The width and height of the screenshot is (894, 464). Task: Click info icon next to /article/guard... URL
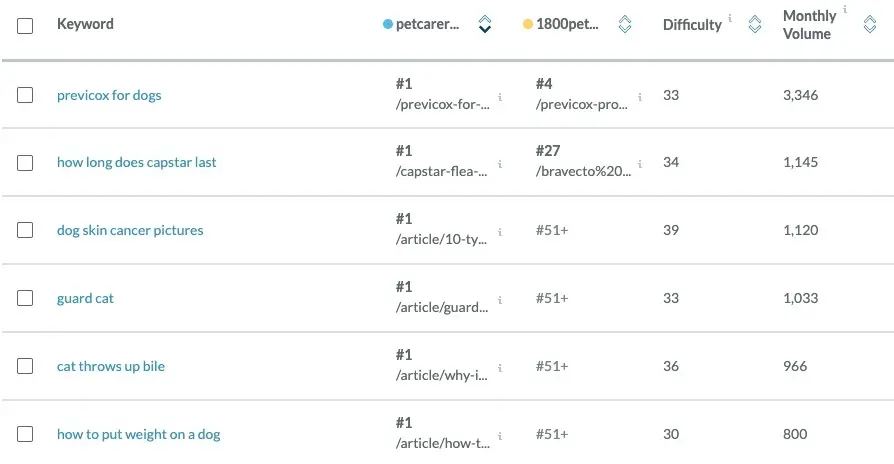pos(500,300)
